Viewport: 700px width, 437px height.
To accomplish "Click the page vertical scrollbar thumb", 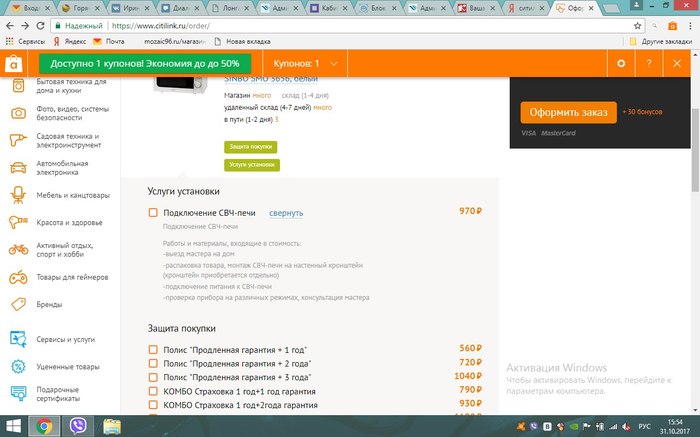I will click(x=695, y=150).
